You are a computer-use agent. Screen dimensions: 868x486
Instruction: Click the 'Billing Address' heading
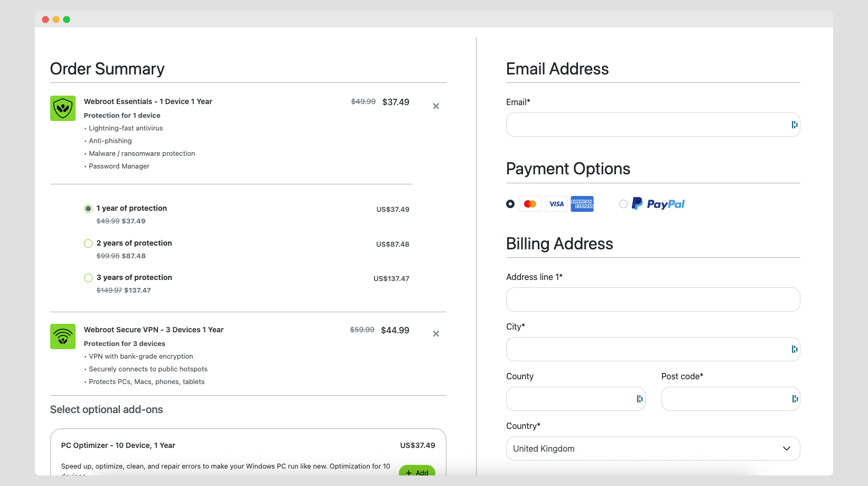coord(560,244)
